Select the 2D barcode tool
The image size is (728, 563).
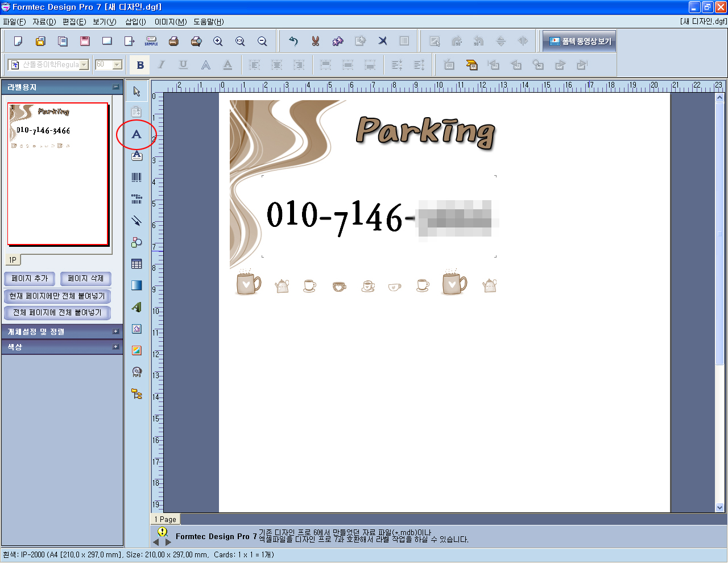(x=136, y=199)
